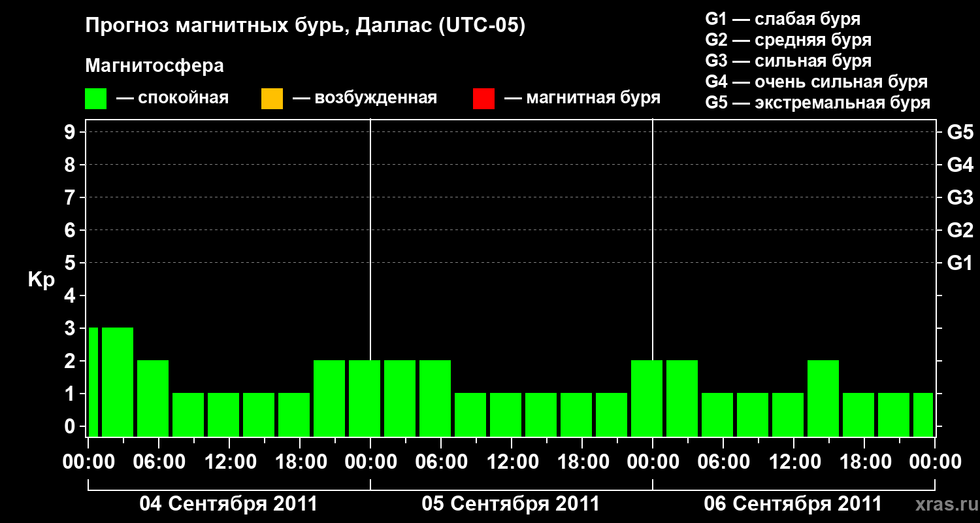Image resolution: width=980 pixels, height=523 pixels.
Task: Click the right axis label 'G3'
Action: pyautogui.click(x=960, y=197)
